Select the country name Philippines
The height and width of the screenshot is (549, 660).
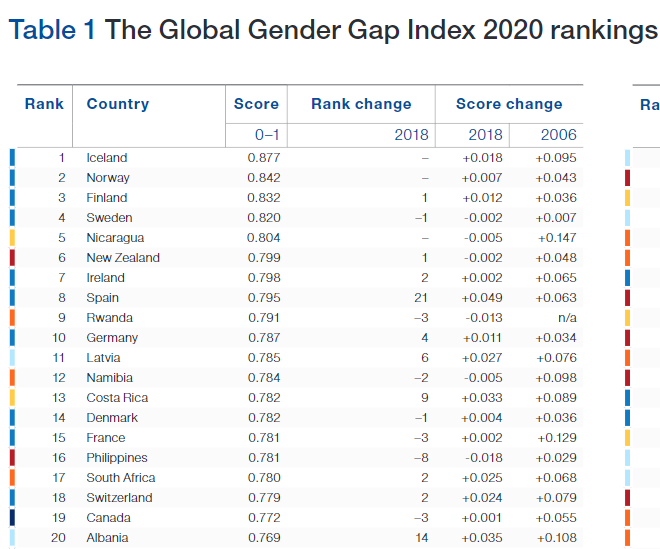click(116, 458)
